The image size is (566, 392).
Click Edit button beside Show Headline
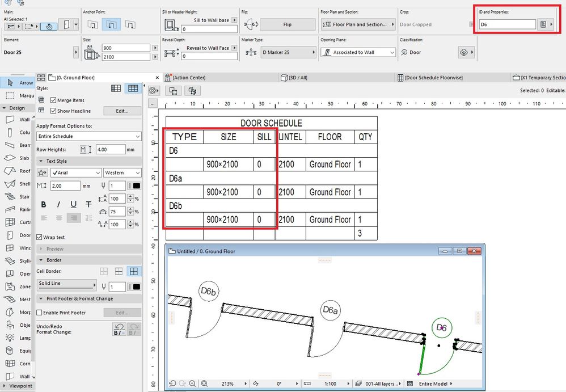coord(122,111)
